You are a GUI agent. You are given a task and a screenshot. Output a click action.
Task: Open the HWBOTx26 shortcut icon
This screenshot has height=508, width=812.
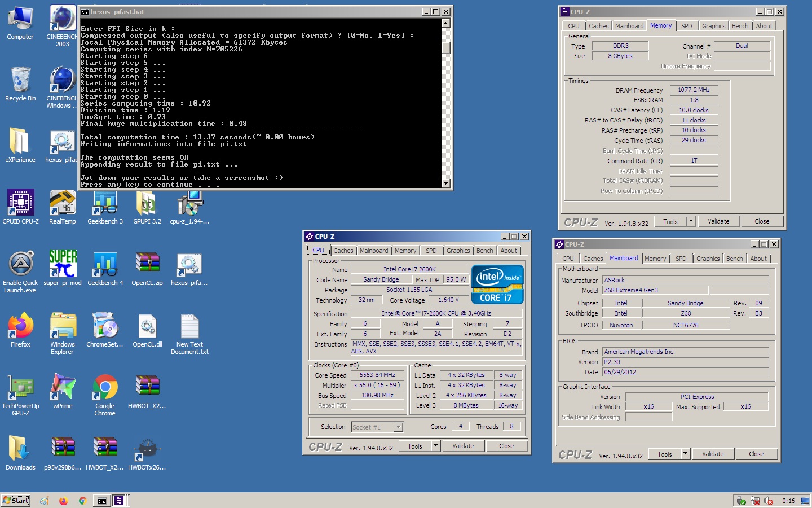pyautogui.click(x=147, y=454)
